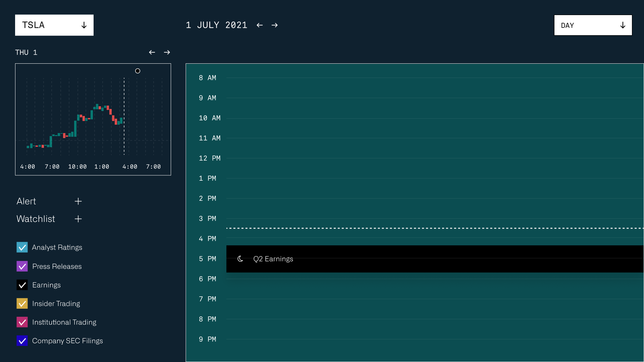Show next day chart after THU 1
This screenshot has height=362, width=644.
(167, 52)
